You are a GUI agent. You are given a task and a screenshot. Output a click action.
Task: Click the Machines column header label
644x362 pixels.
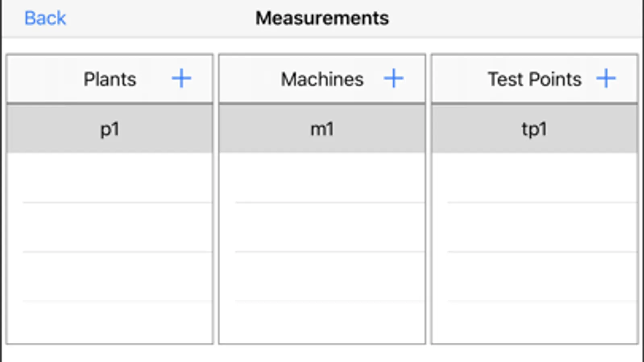point(322,79)
